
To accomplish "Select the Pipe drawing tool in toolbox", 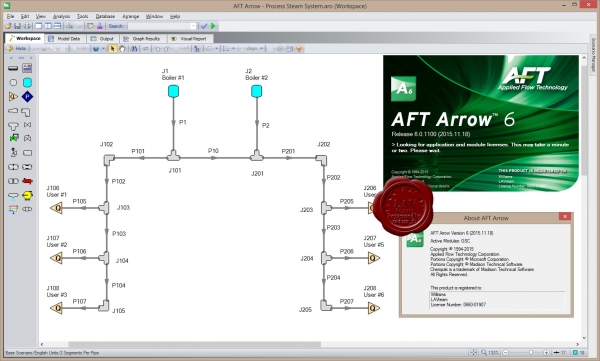I will tap(13, 68).
